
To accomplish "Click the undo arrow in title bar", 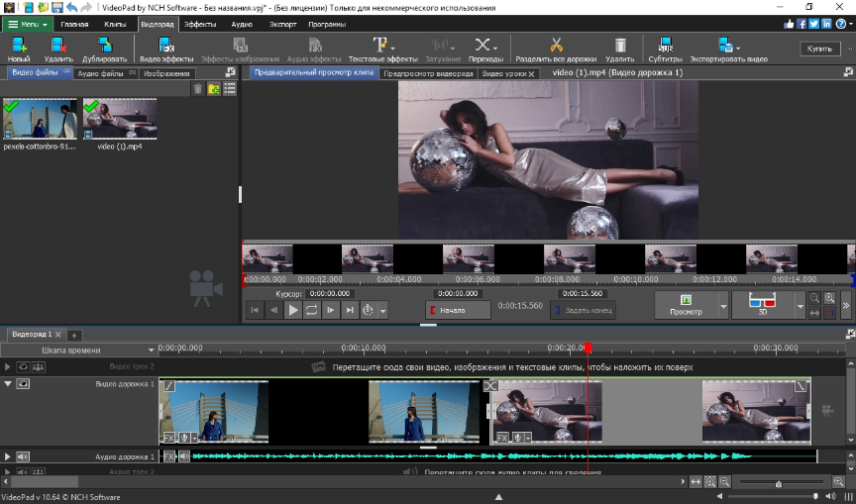I will [71, 8].
